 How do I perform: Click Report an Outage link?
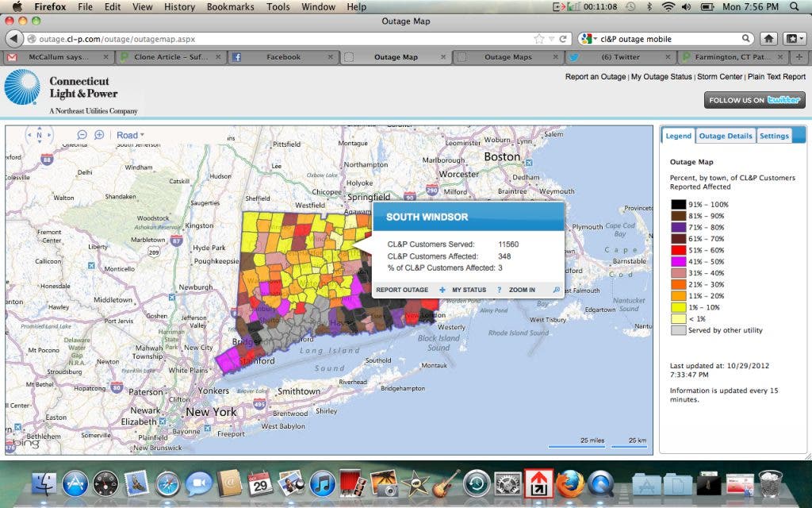coord(595,77)
